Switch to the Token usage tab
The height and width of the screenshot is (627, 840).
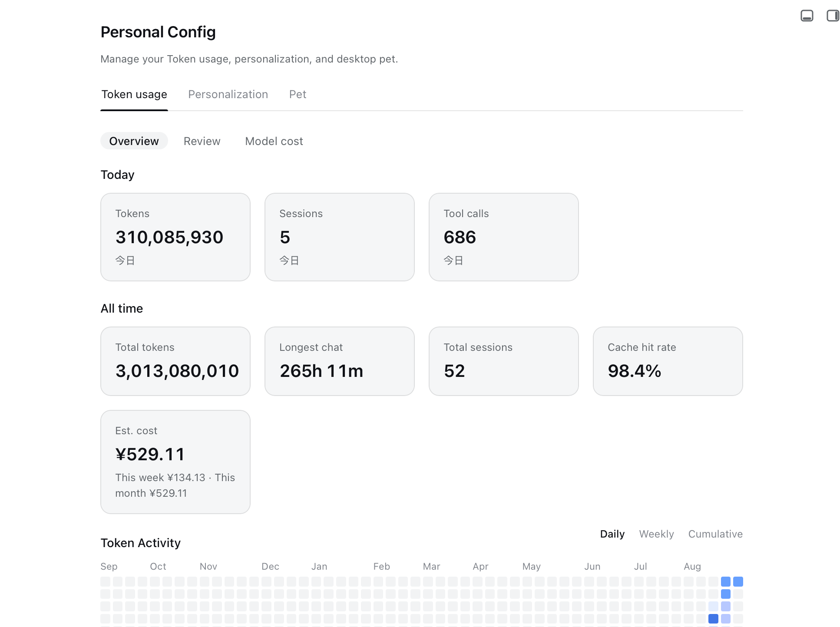click(134, 94)
